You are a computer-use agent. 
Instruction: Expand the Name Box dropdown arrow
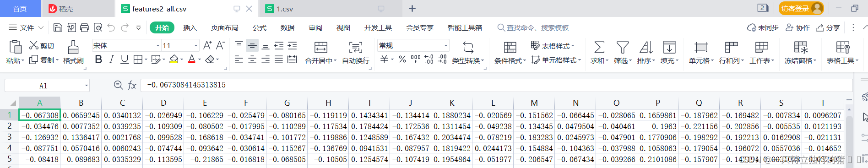click(86, 86)
